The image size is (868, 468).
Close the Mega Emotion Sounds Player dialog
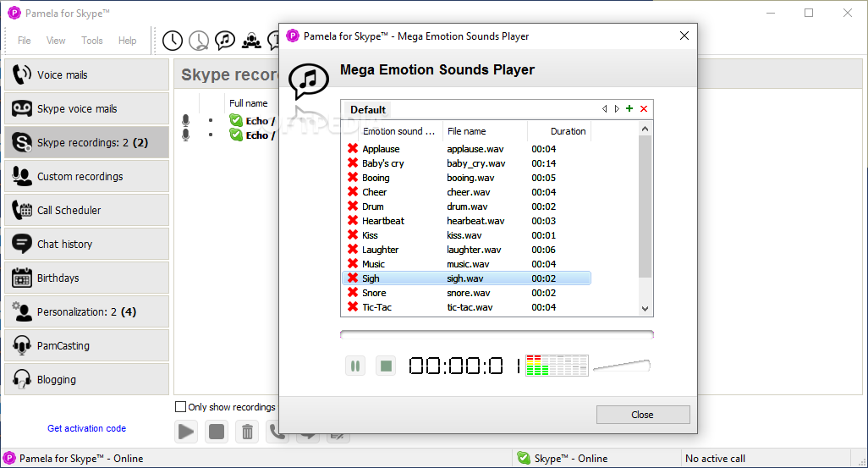pyautogui.click(x=684, y=36)
